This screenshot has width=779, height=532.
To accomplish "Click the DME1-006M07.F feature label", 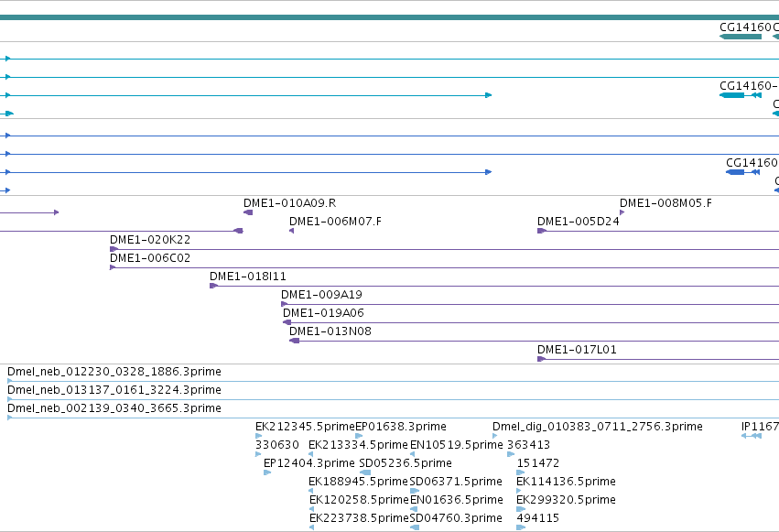I will (335, 222).
